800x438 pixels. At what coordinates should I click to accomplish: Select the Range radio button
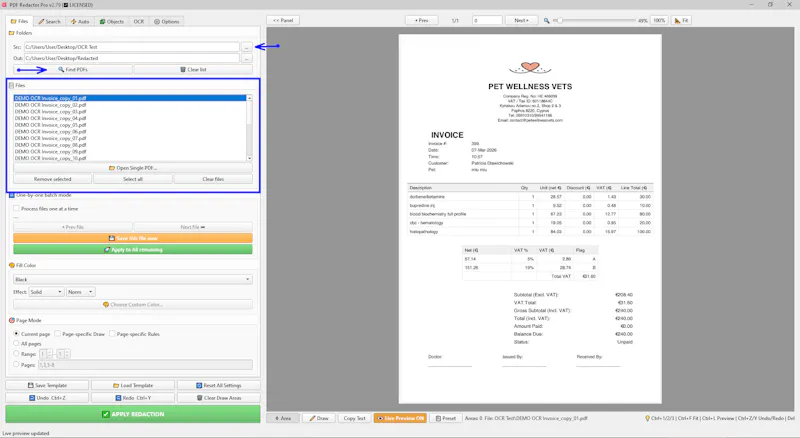coord(16,353)
